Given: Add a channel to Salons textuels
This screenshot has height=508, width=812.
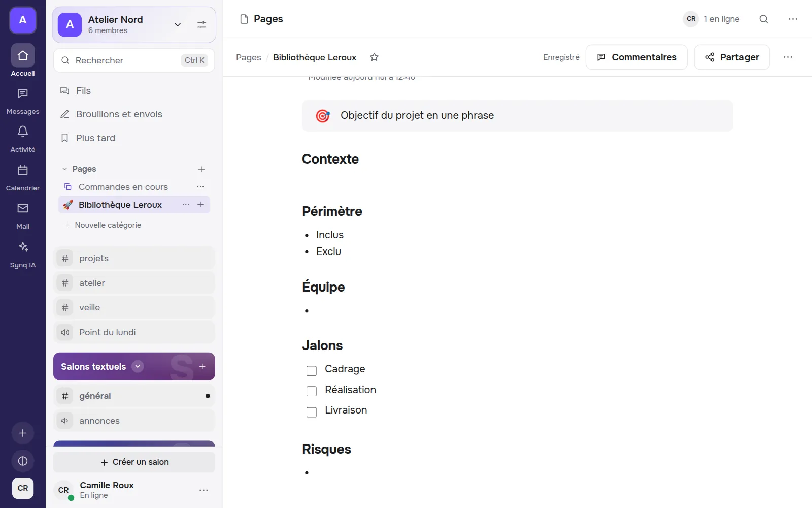Looking at the screenshot, I should tap(202, 366).
